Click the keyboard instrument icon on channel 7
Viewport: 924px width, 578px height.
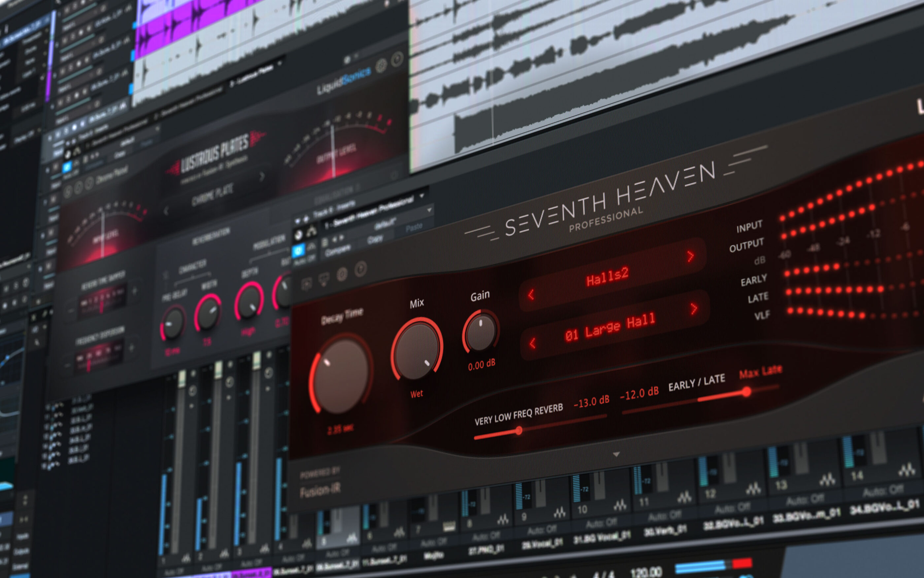click(449, 527)
